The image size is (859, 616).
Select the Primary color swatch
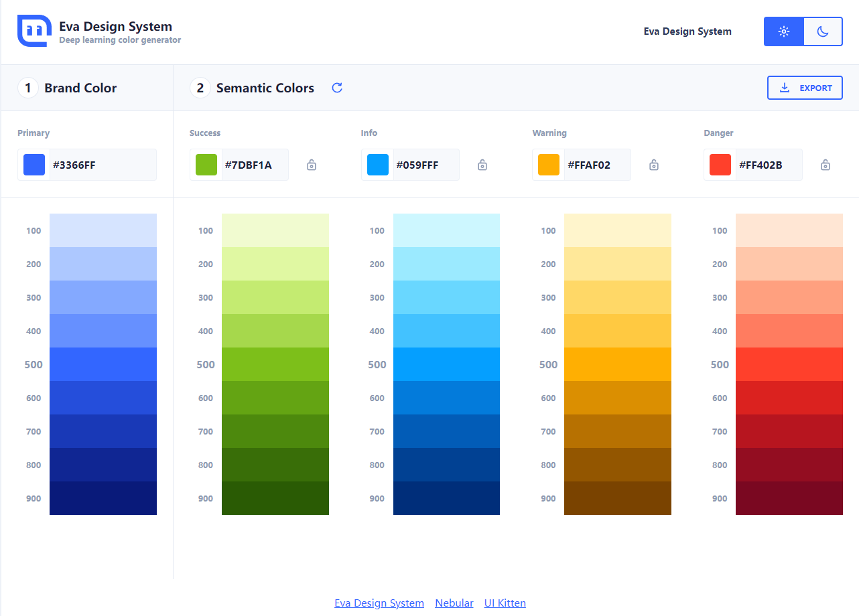pyautogui.click(x=34, y=164)
